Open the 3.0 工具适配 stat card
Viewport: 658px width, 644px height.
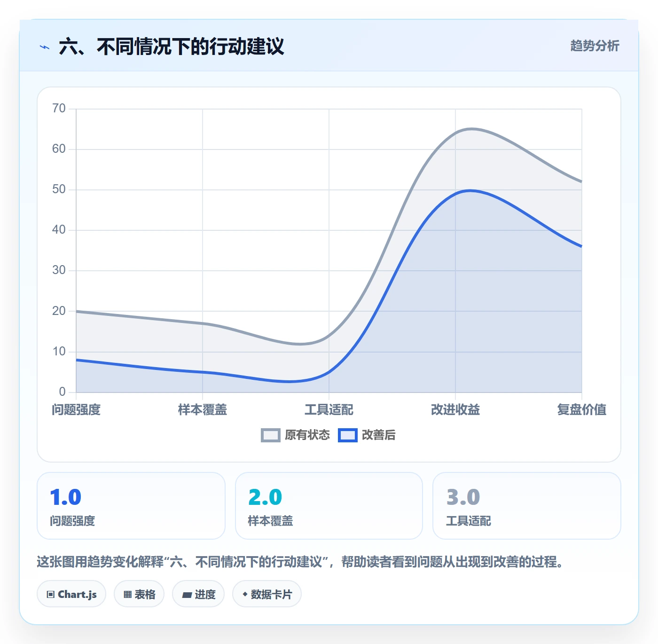click(x=527, y=506)
